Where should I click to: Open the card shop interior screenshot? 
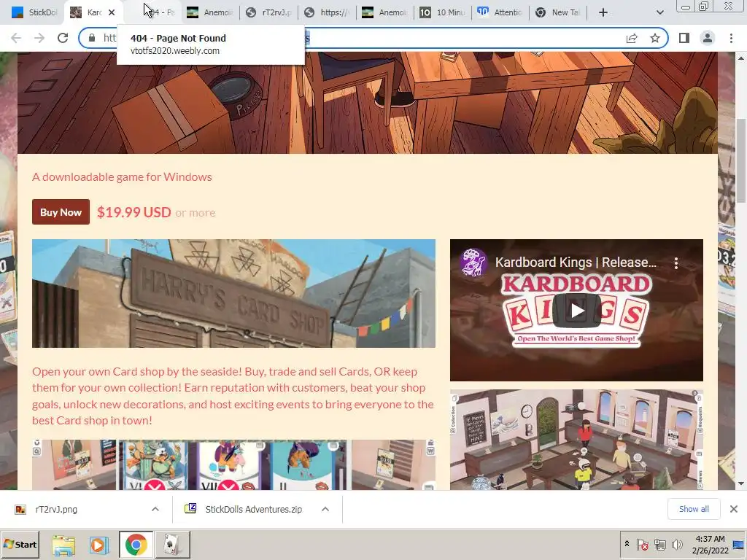click(576, 440)
